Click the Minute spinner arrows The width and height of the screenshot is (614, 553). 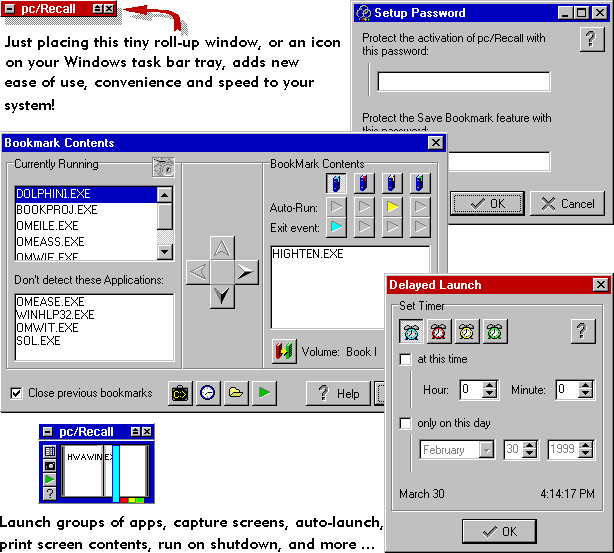tap(586, 390)
